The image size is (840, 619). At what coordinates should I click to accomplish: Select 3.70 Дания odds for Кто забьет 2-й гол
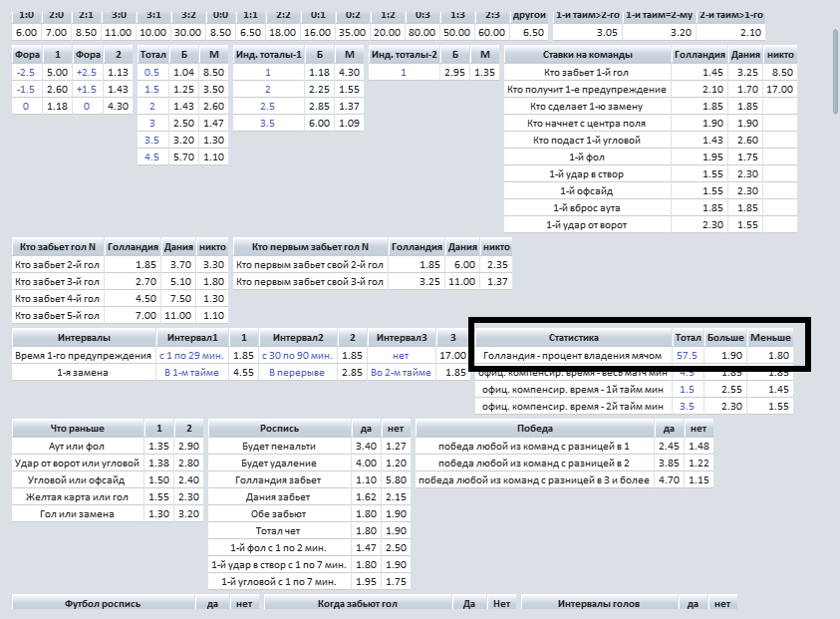[x=180, y=265]
